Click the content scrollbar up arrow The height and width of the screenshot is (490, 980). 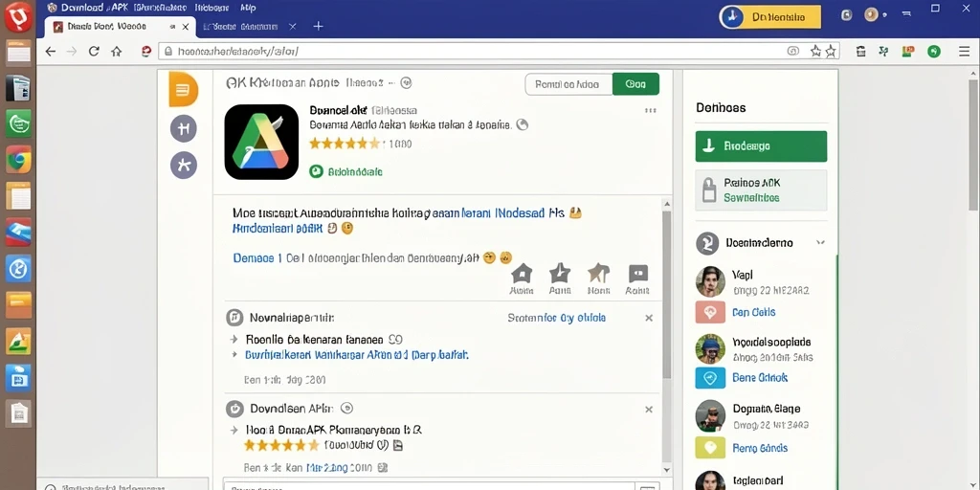click(x=666, y=204)
